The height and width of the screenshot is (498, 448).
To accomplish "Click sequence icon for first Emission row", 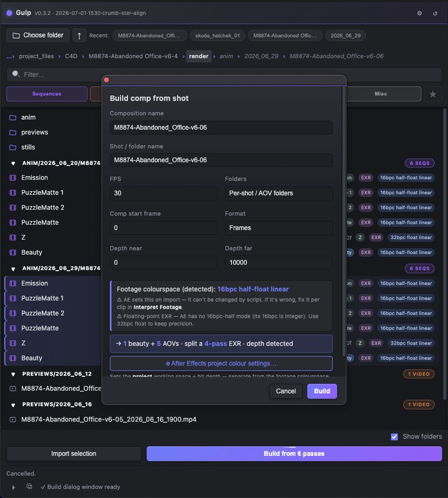I will 13,178.
